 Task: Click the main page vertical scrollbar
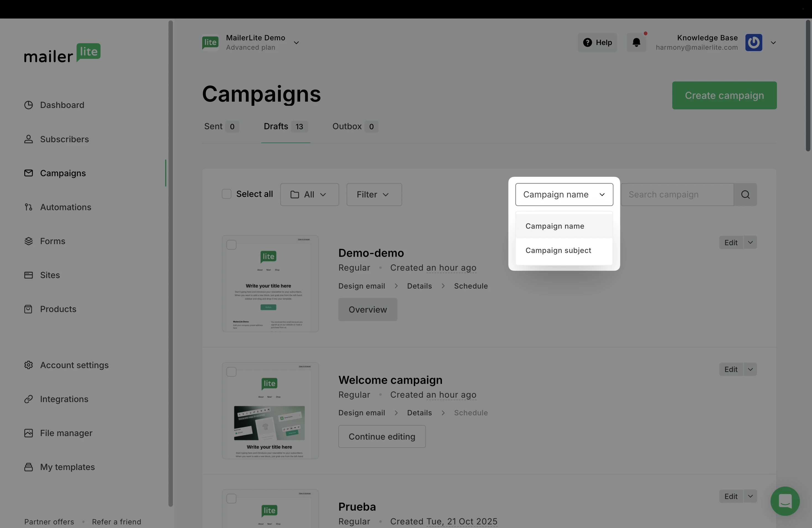pos(808,85)
